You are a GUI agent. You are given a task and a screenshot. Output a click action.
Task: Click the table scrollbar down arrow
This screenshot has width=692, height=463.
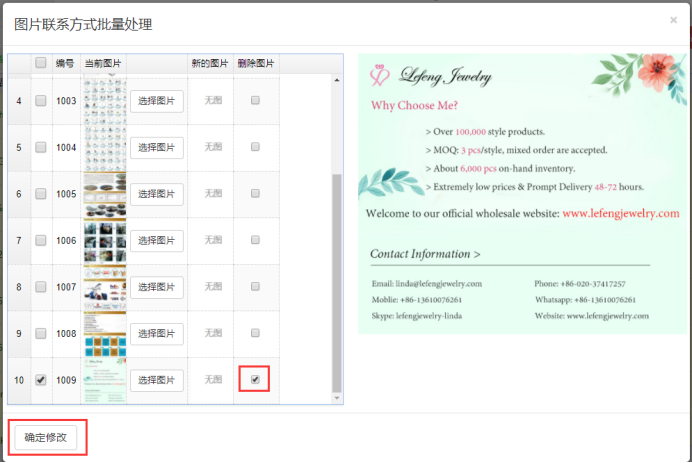point(337,398)
